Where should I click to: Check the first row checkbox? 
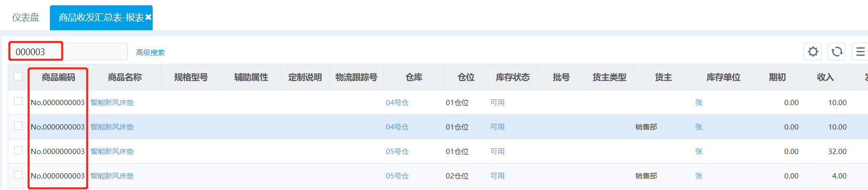(18, 101)
